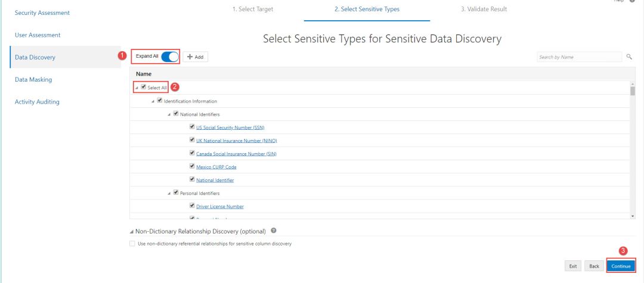This screenshot has width=644, height=283.
Task: Go to Activity Auditing section
Action: click(37, 102)
